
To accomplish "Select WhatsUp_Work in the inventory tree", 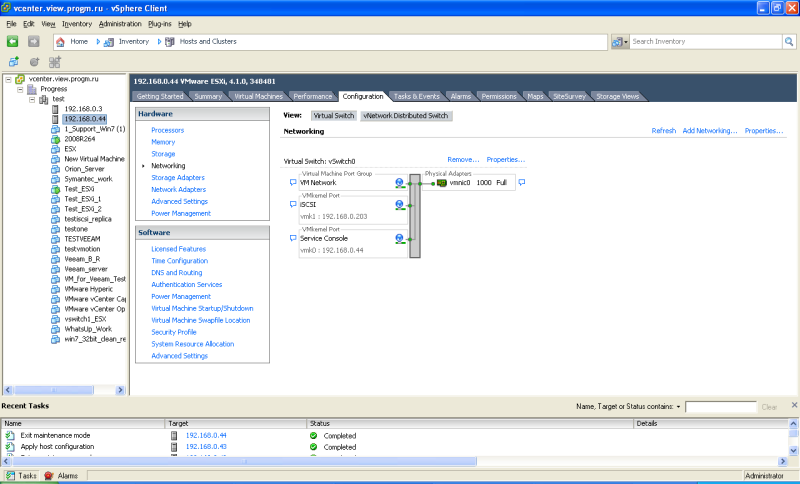I will [88, 329].
